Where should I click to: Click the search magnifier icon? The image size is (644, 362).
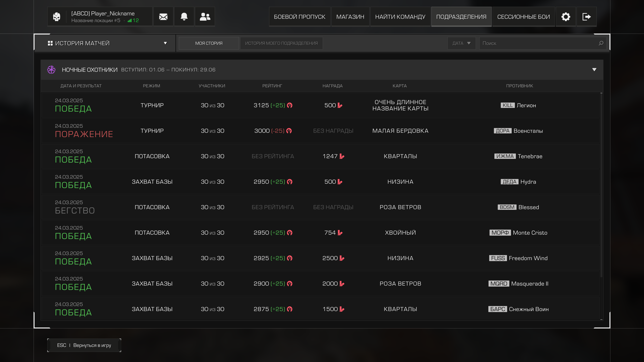(x=601, y=43)
